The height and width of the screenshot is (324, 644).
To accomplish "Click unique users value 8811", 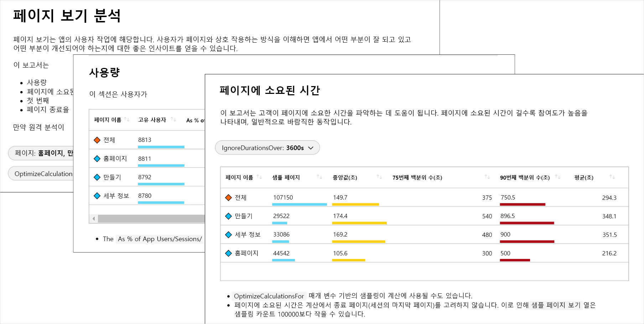I will (145, 159).
